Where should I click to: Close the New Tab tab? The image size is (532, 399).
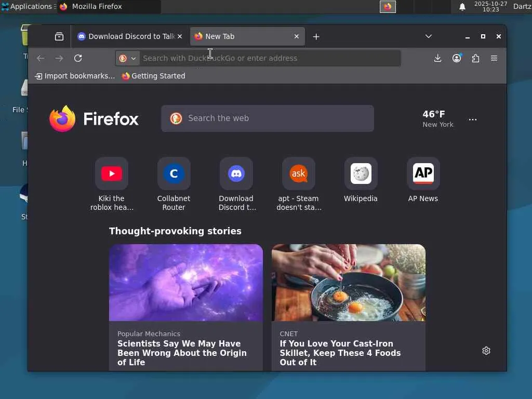297,36
